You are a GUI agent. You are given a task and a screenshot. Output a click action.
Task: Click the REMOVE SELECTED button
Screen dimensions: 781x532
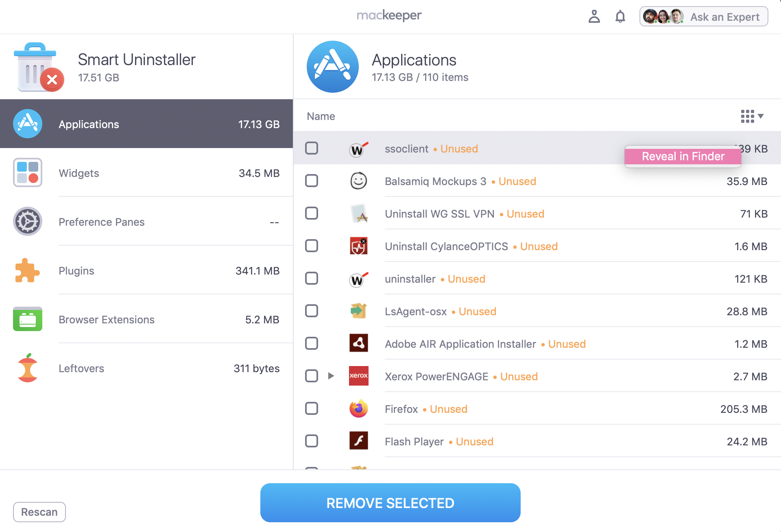click(390, 503)
